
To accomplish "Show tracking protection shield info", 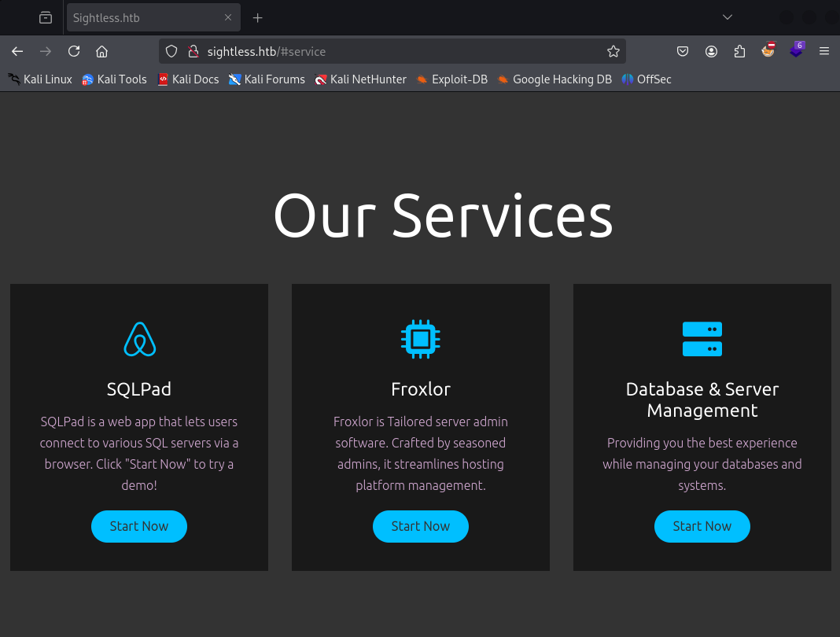I will [171, 51].
